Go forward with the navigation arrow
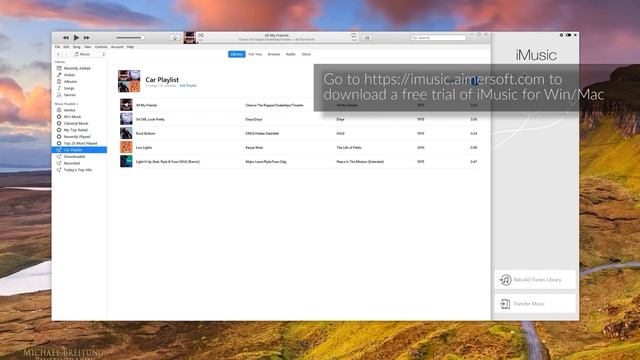Image resolution: width=640 pixels, height=360 pixels. click(x=65, y=54)
